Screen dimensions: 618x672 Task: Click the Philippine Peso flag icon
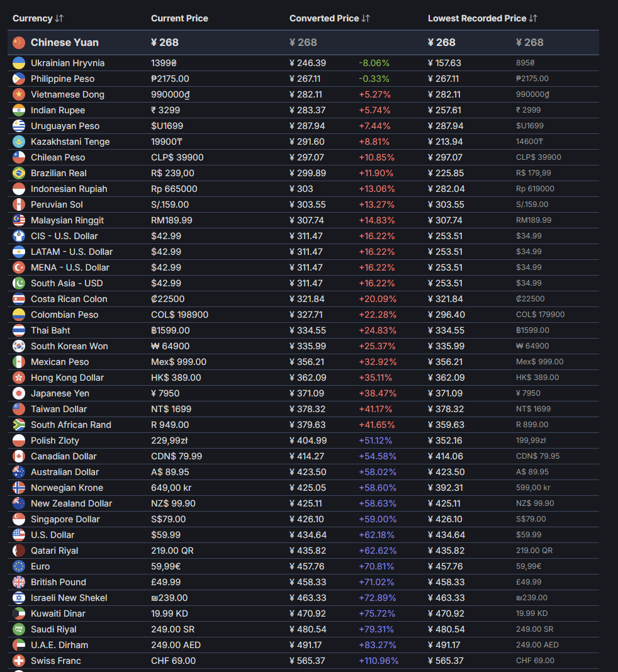point(19,79)
